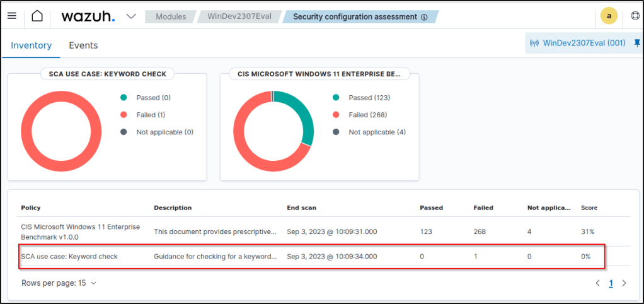644x304 pixels.
Task: Switch to the Events tab
Action: pos(83,45)
